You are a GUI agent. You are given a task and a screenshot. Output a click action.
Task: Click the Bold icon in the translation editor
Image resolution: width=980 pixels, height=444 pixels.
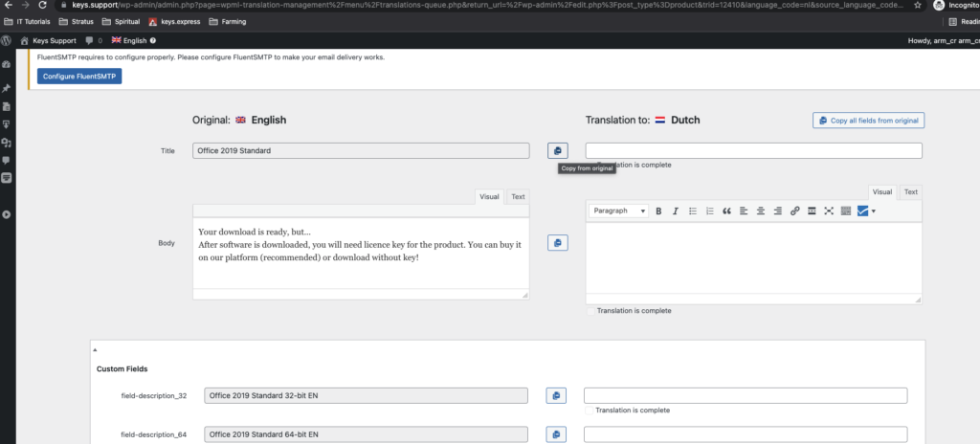658,211
